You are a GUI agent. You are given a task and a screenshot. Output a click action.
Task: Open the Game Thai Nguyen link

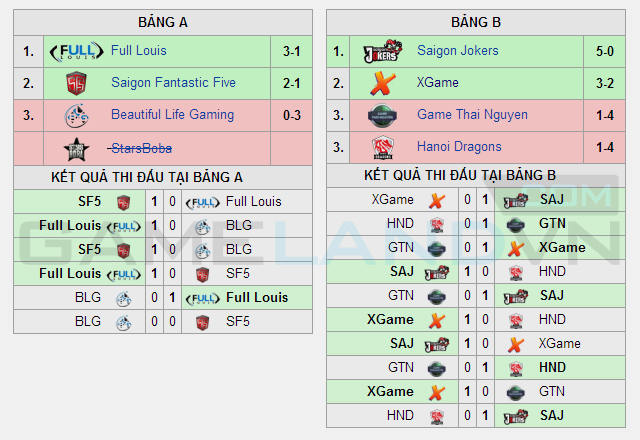[x=472, y=115]
